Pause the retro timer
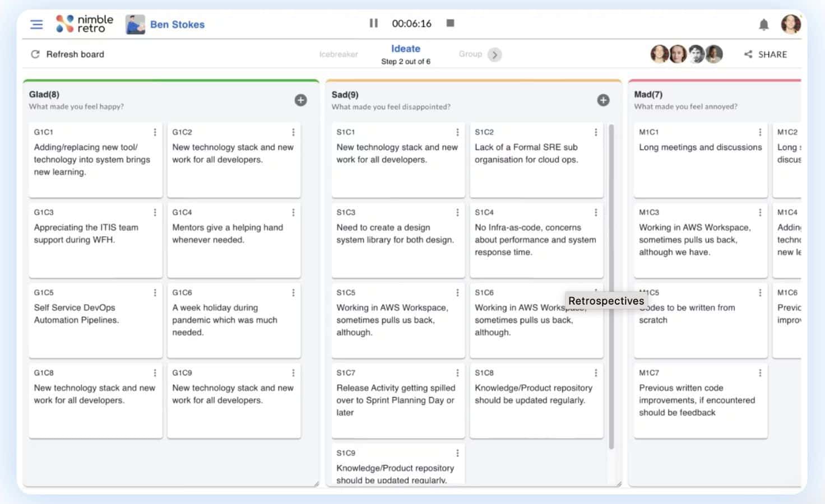This screenshot has width=825, height=504. [x=373, y=23]
